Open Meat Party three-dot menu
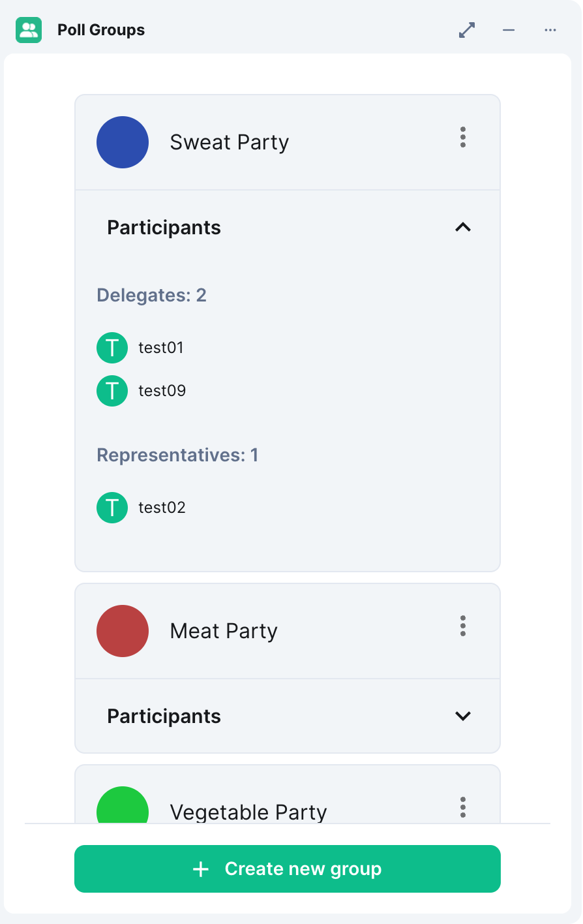 click(463, 626)
